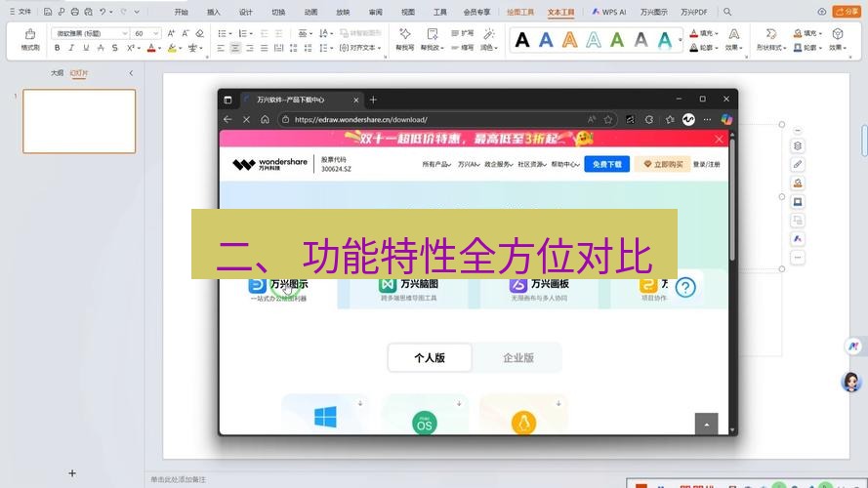Click the assistant avatar icon at right edge
The width and height of the screenshot is (868, 488).
[x=850, y=382]
